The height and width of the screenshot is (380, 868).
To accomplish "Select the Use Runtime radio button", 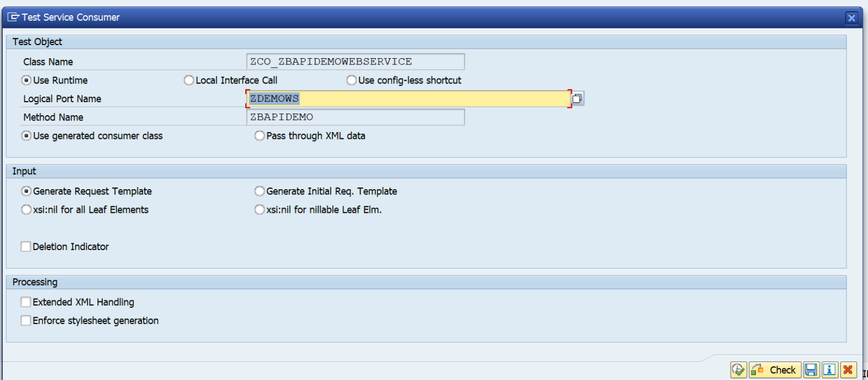I will tap(26, 80).
